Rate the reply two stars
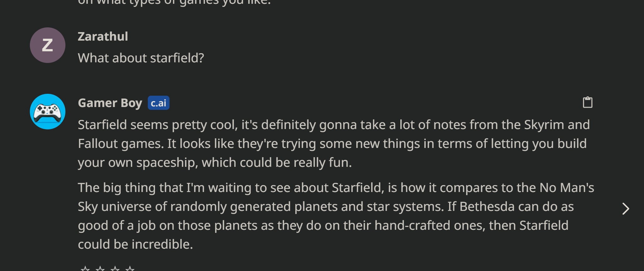Image resolution: width=644 pixels, height=271 pixels. point(100,268)
